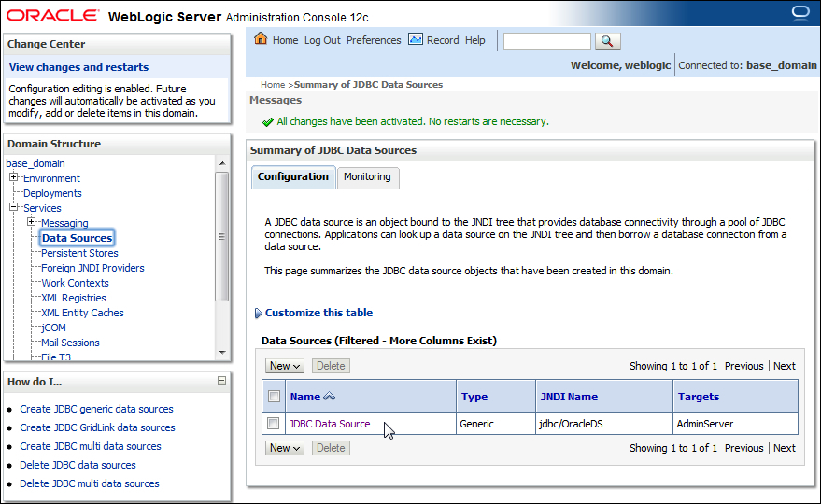The width and height of the screenshot is (821, 504).
Task: Open Delete JDBC multi data sources help
Action: coord(90,483)
